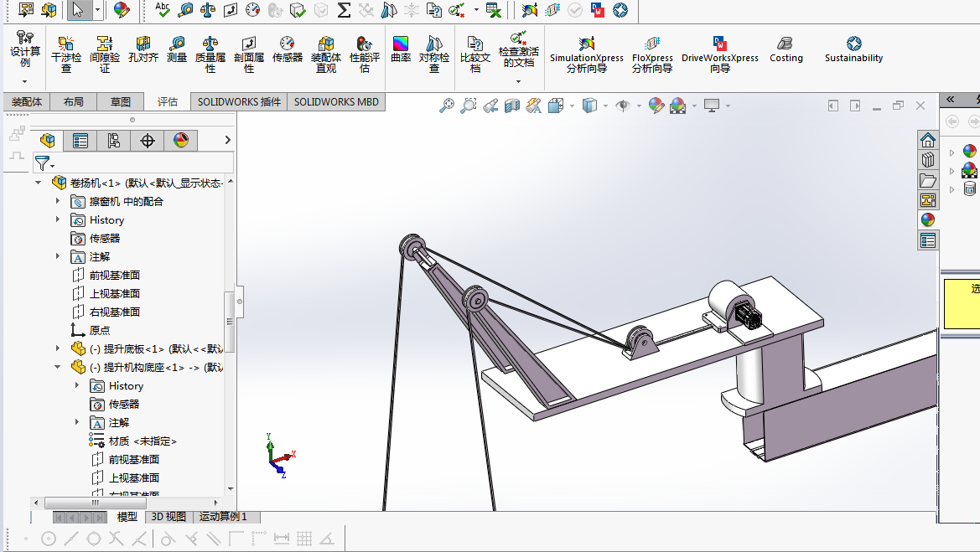
Task: Open DisplayManager color sphere tab
Action: click(181, 141)
